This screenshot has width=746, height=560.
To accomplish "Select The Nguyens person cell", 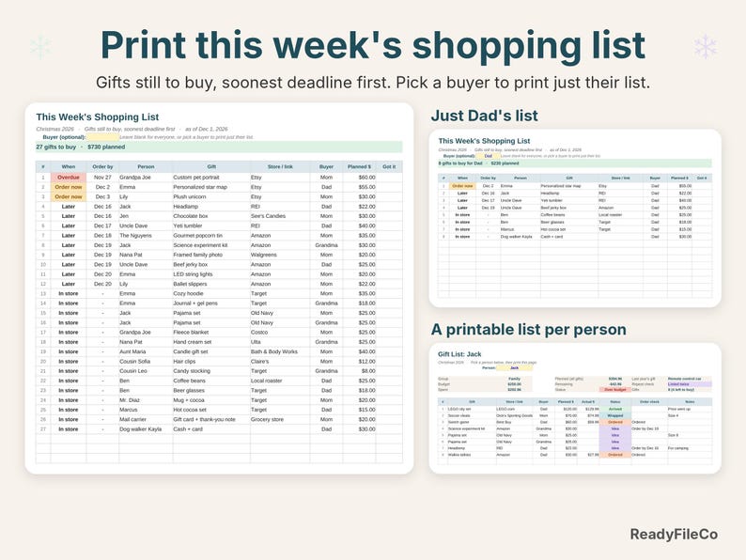I will click(x=146, y=236).
